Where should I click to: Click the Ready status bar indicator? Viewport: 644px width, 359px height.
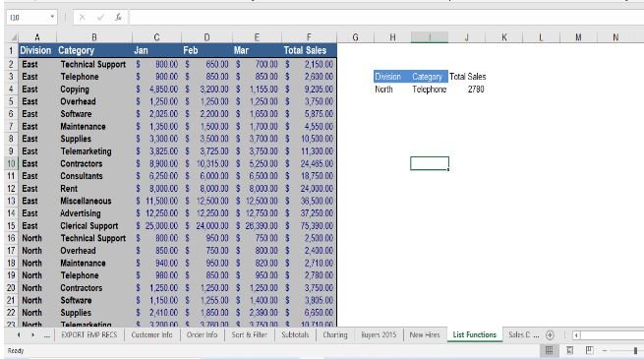tap(16, 351)
